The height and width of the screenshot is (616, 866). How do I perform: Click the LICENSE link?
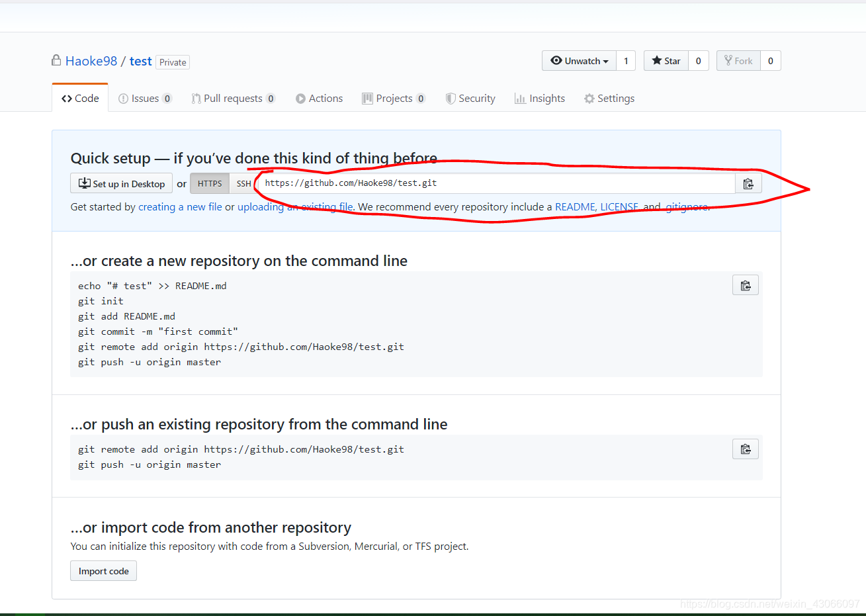point(619,207)
